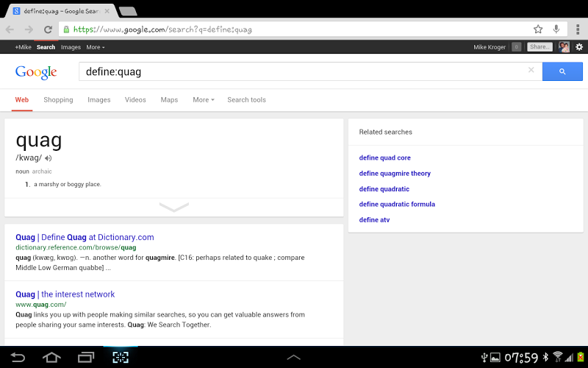Tap the Bluetooth status icon
The width and height of the screenshot is (588, 368).
point(546,357)
